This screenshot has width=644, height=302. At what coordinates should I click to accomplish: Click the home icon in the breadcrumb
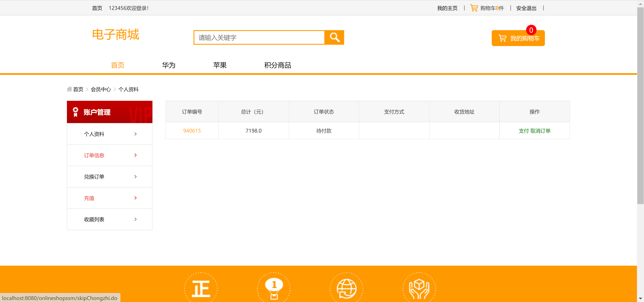pos(69,89)
